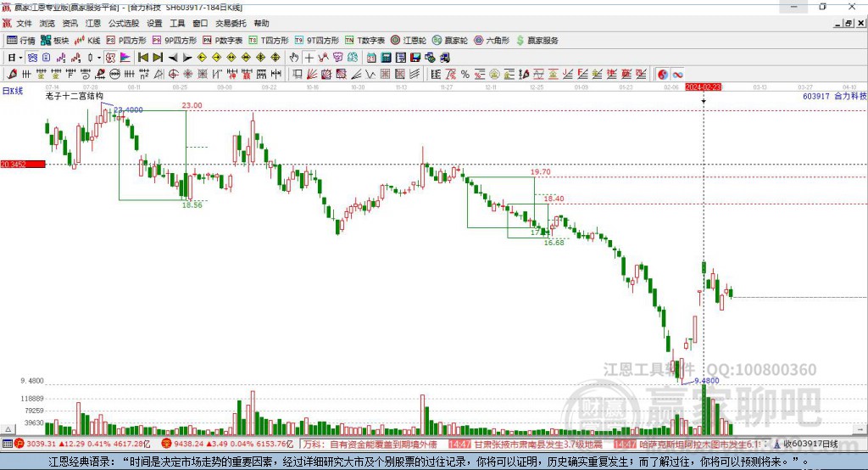Viewport: 868px width, 470px height.
Task: Expand the candlestick style dropdown arrow
Action: [x=99, y=58]
